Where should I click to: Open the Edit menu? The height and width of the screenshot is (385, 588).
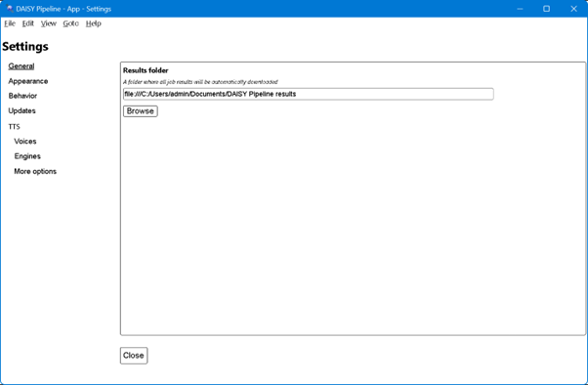pos(27,23)
